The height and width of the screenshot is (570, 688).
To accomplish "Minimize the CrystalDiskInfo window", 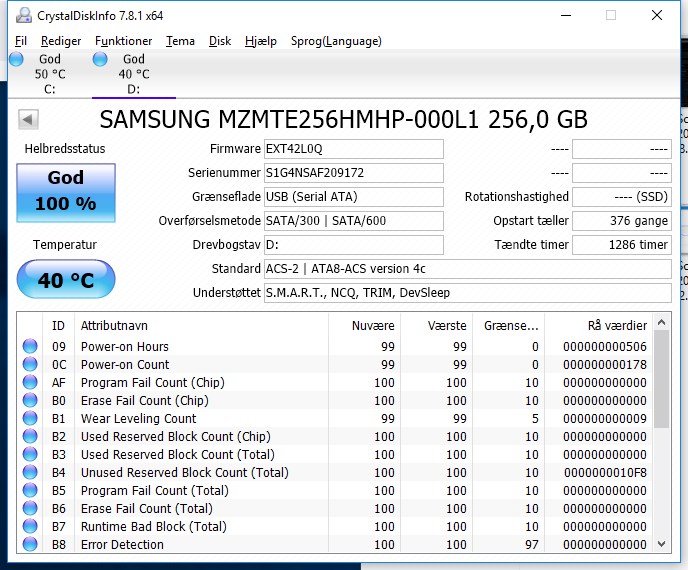I will coord(566,15).
